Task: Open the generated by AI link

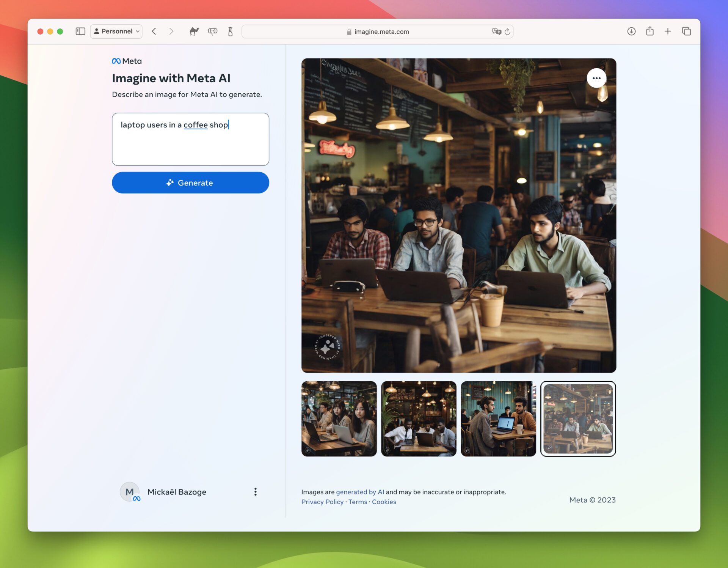Action: coord(360,492)
